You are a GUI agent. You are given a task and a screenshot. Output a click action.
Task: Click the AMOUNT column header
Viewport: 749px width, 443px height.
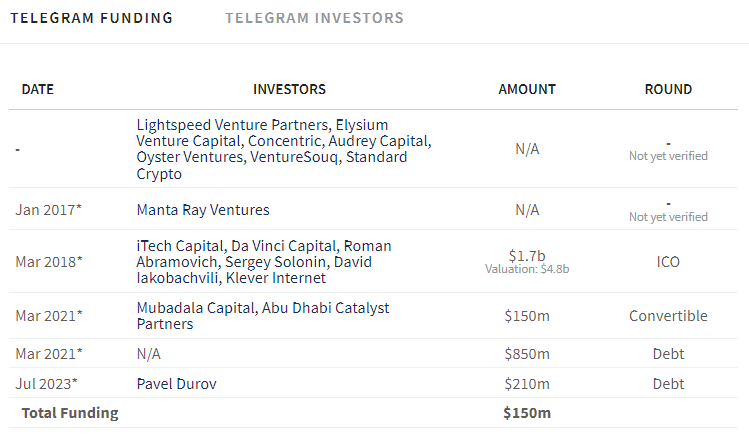(527, 89)
